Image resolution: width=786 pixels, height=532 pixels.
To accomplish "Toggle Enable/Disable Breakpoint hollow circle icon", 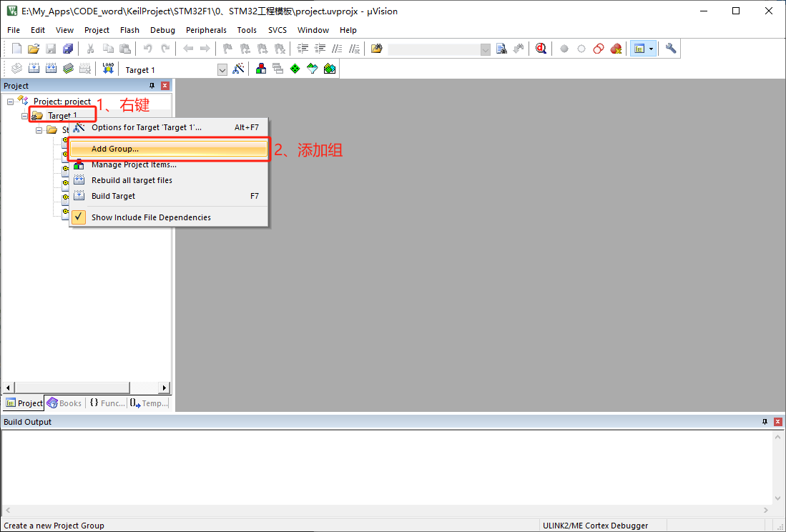I will pyautogui.click(x=581, y=49).
